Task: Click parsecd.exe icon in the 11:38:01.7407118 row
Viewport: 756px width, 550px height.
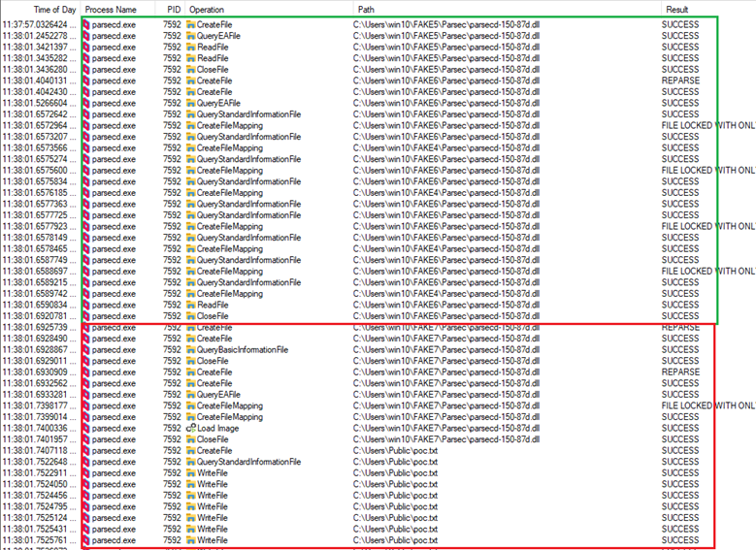Action: [86, 450]
